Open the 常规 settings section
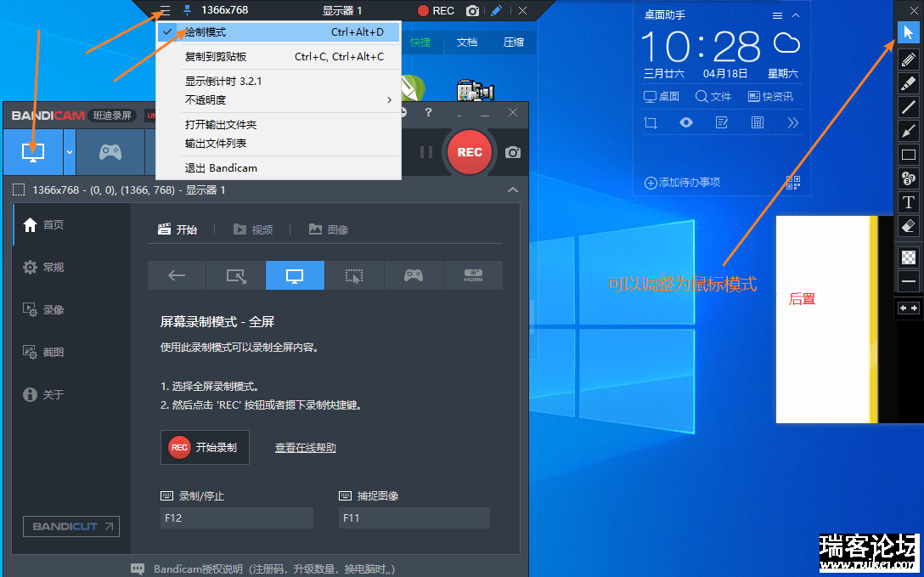 click(70, 267)
